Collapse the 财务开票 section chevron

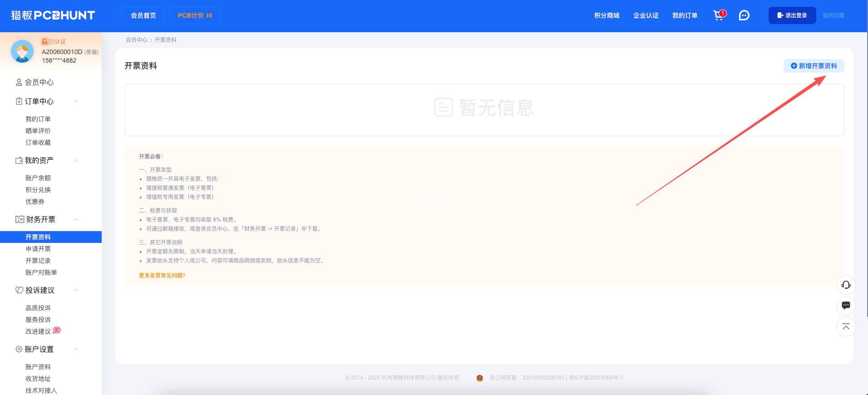pos(76,219)
